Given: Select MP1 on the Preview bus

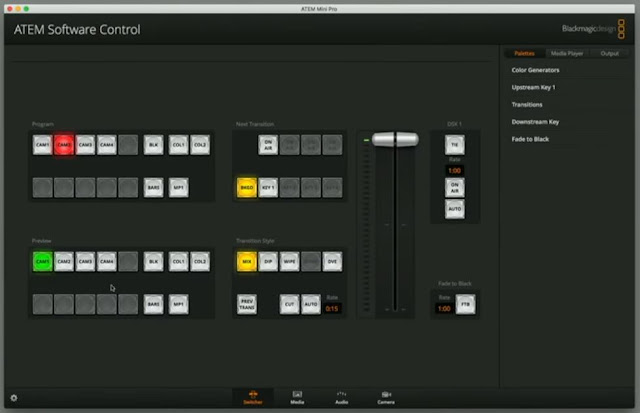Looking at the screenshot, I should coord(179,304).
